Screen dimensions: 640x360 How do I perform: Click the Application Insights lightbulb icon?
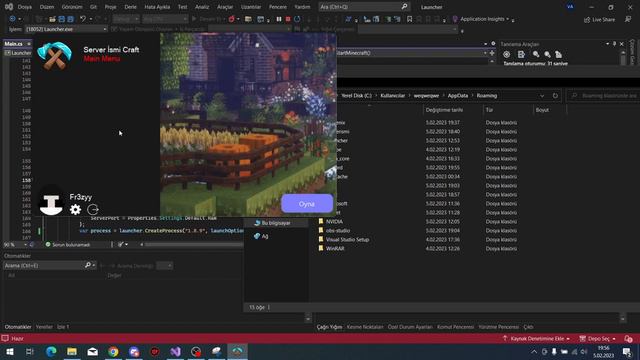(455, 19)
